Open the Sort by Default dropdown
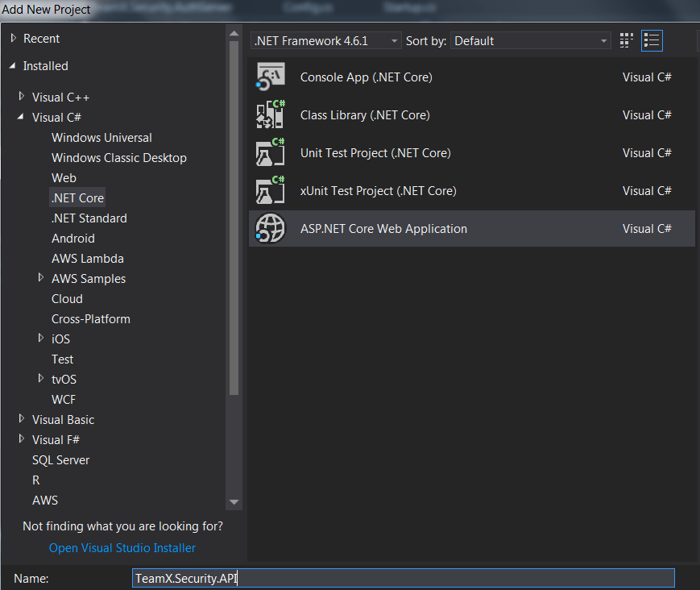Image resolution: width=700 pixels, height=590 pixels. click(531, 40)
